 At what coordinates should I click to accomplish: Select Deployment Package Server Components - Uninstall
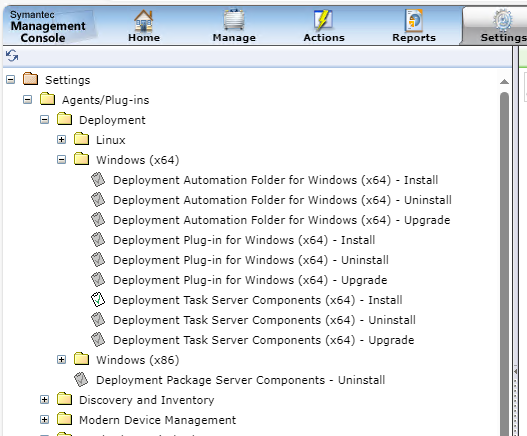[240, 380]
